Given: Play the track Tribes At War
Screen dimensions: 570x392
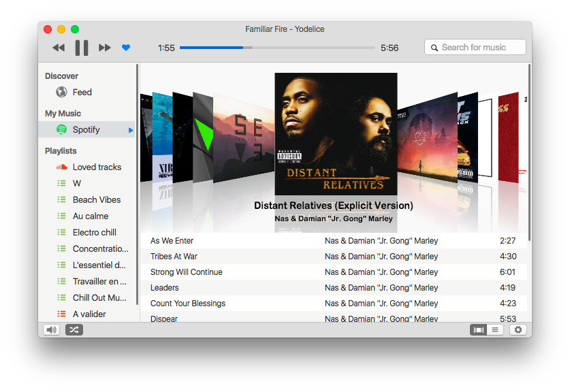Looking at the screenshot, I should click(x=334, y=257).
